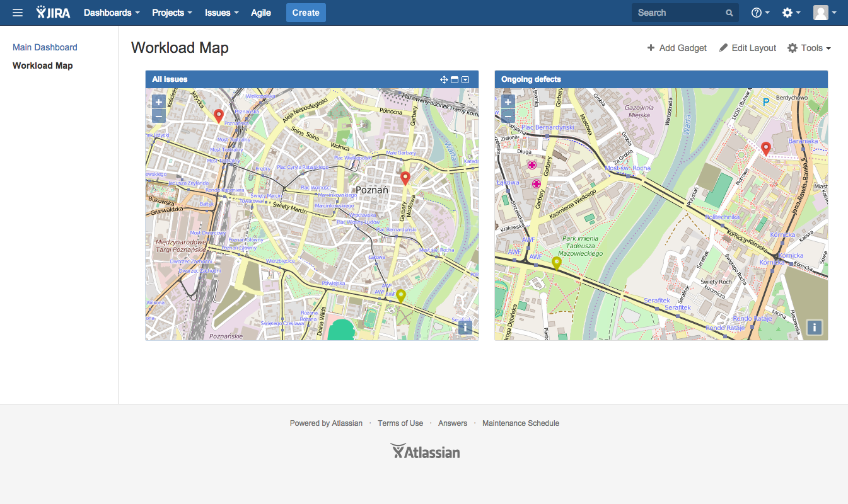The image size is (848, 504).
Task: Open the Projects menu
Action: coord(171,13)
